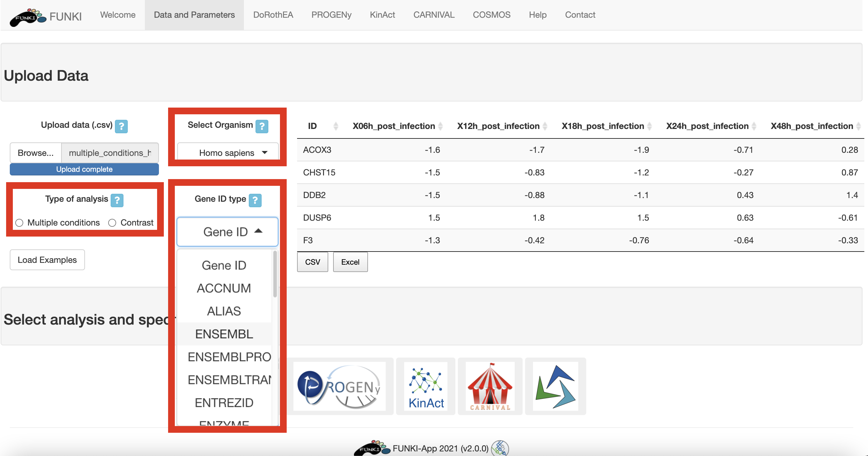Choose Multiple conditions radio button

tap(20, 223)
